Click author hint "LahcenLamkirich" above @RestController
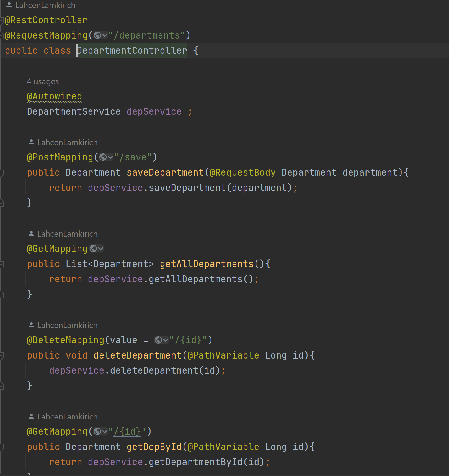Viewport: 449px width, 476px height. 45,5
